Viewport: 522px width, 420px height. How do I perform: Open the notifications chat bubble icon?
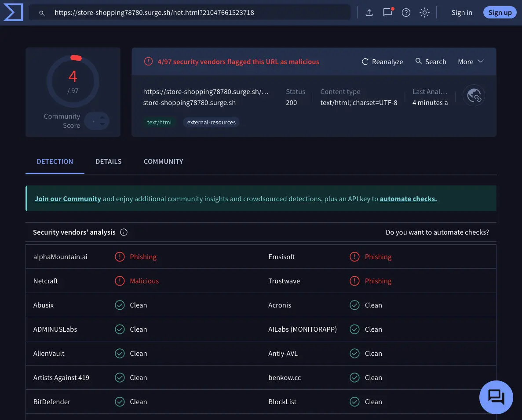click(x=387, y=12)
